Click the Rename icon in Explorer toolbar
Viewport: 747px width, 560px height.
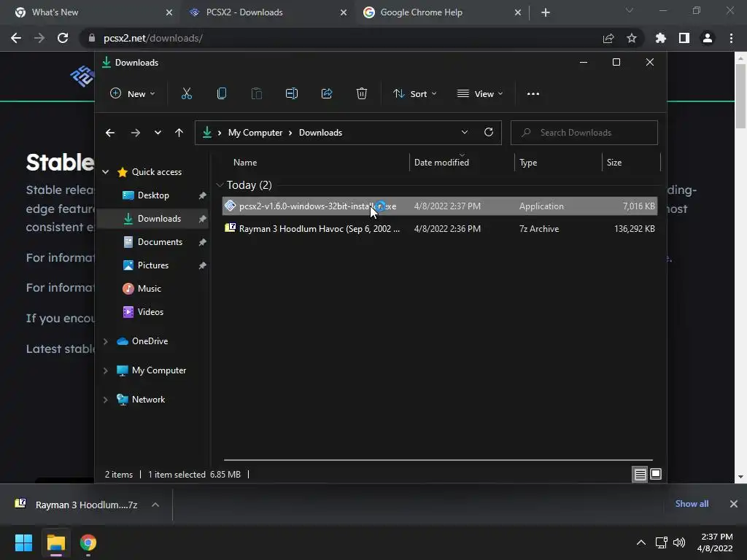coord(292,94)
